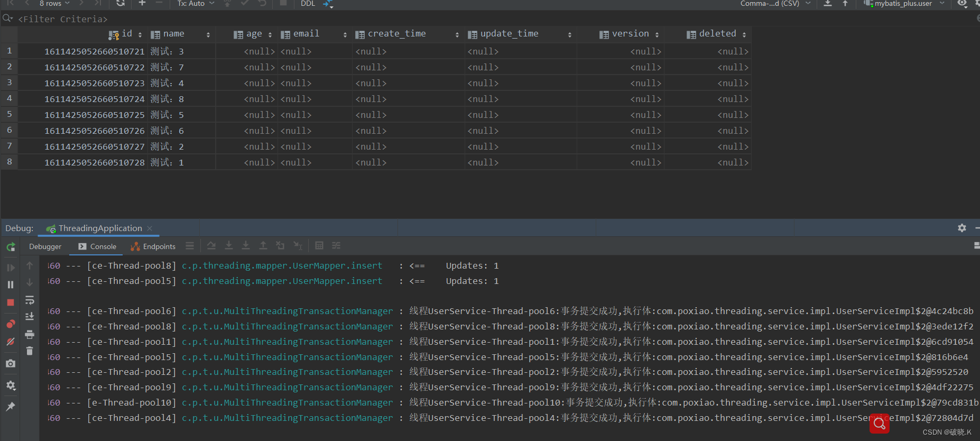Pin the debug tab
980x441 pixels.
[x=11, y=407]
